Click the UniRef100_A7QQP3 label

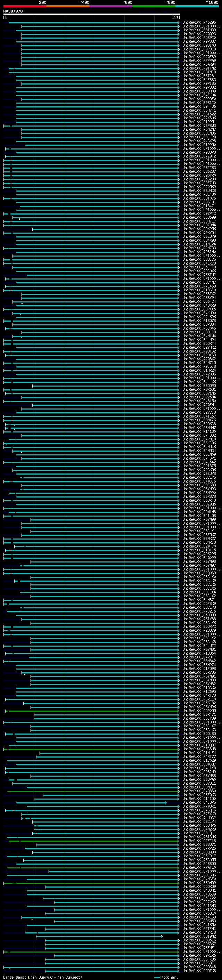pyautogui.click(x=199, y=34)
